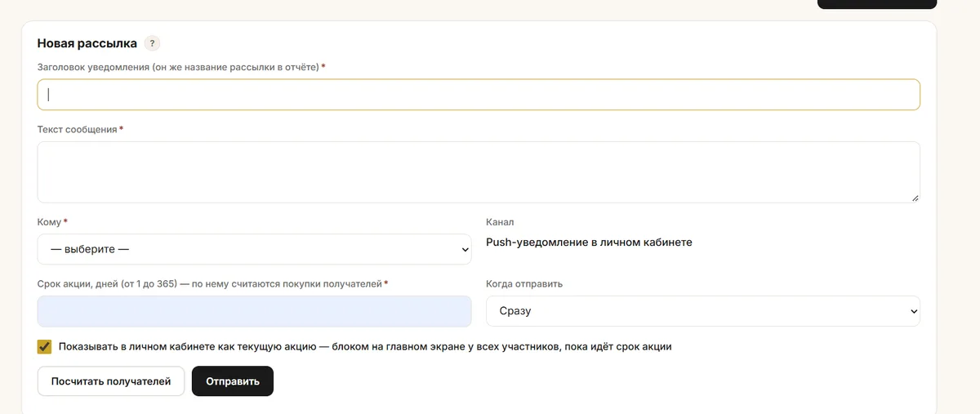The width and height of the screenshot is (980, 414).
Task: Click the Срок акции, дней label
Action: pyautogui.click(x=212, y=284)
